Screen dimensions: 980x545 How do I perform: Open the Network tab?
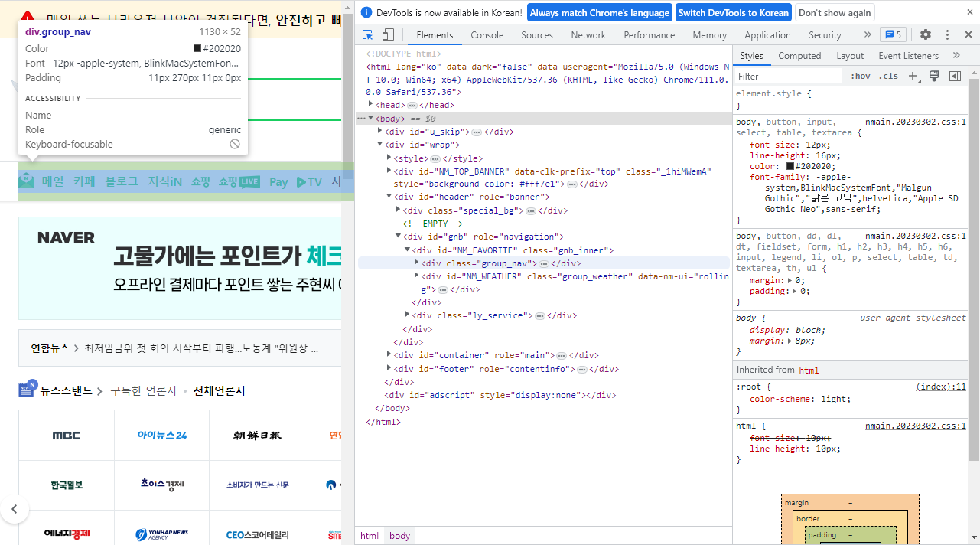coord(588,35)
